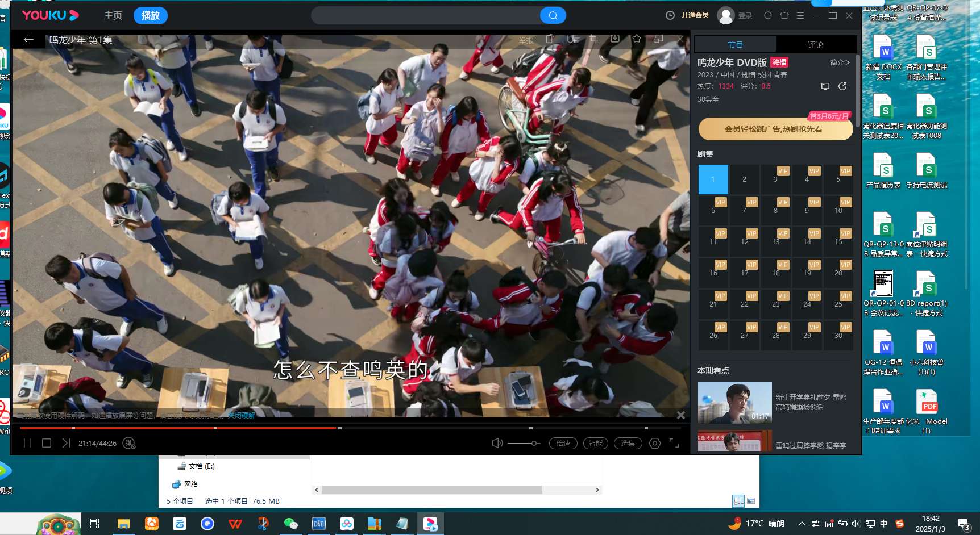
Task: Close the hardware decoding notice
Action: pos(681,415)
